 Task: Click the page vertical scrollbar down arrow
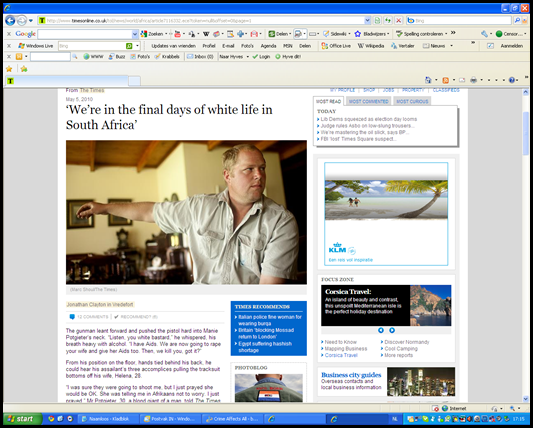(x=526, y=399)
